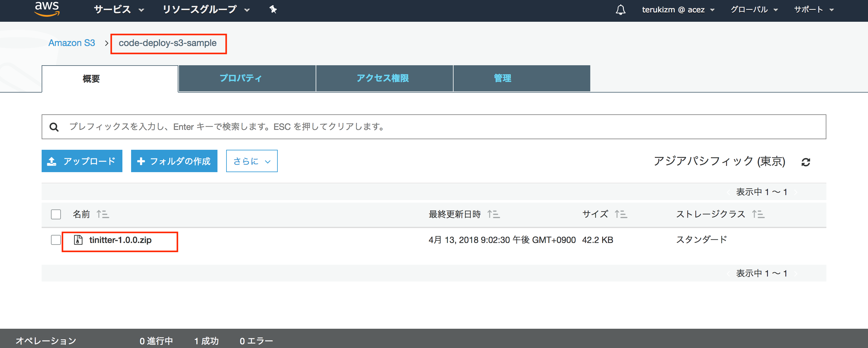This screenshot has width=868, height=348.
Task: Open the notifications bell icon
Action: pyautogui.click(x=620, y=10)
